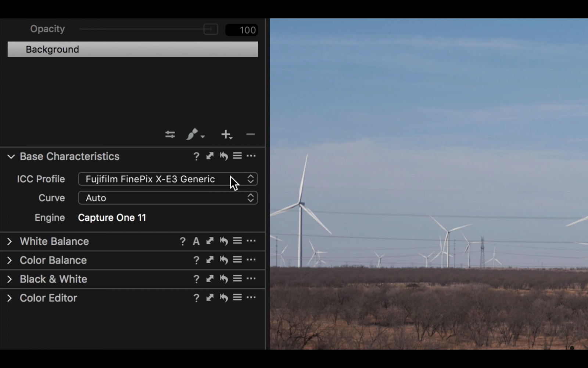Select the Background layer
The image size is (588, 368).
click(x=133, y=49)
